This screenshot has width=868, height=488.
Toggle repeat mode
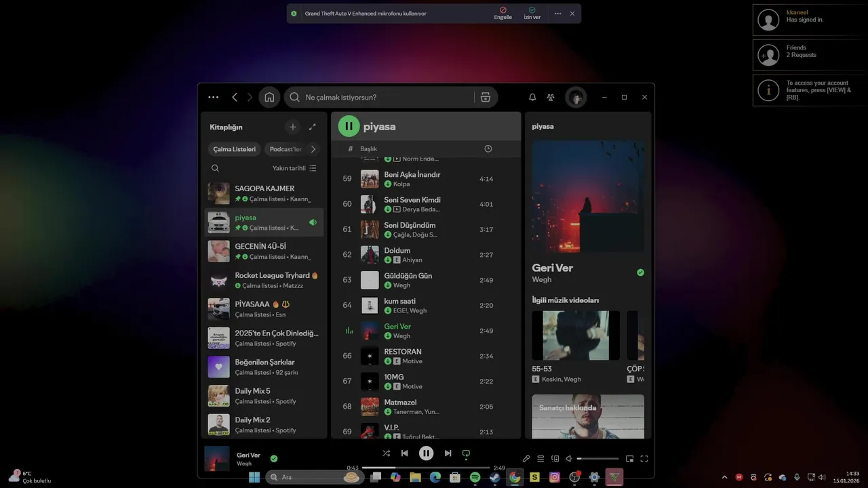[466, 453]
